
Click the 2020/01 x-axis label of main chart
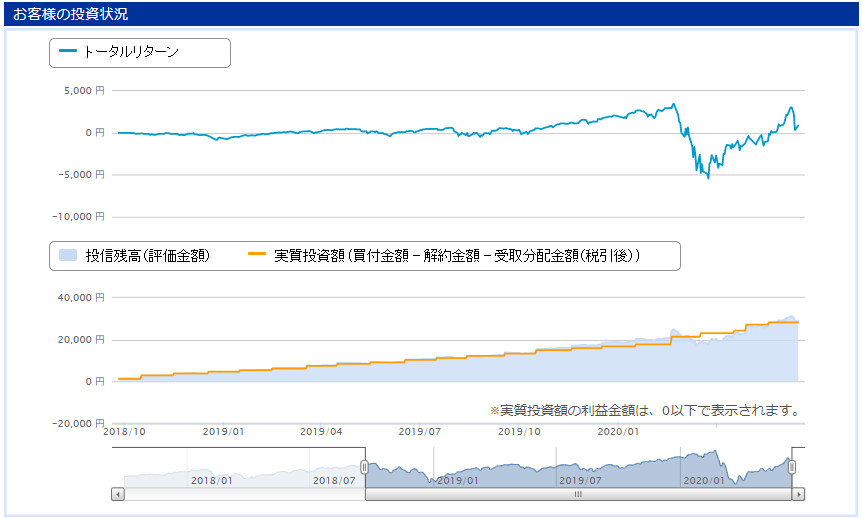(618, 432)
